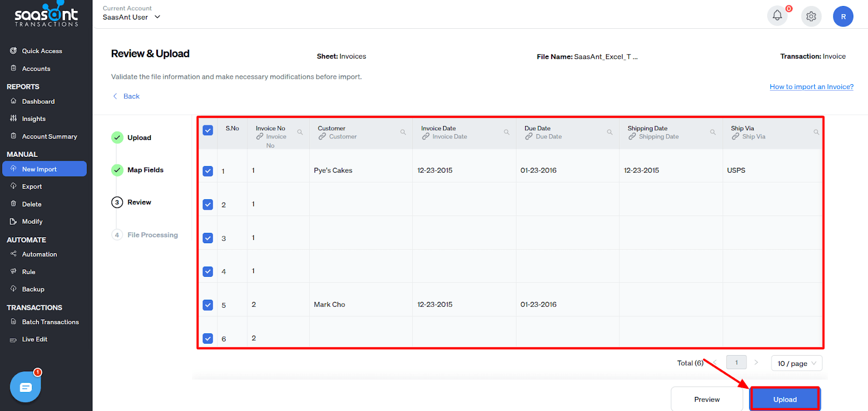
Task: Click the Map Fields progress step
Action: (x=145, y=170)
